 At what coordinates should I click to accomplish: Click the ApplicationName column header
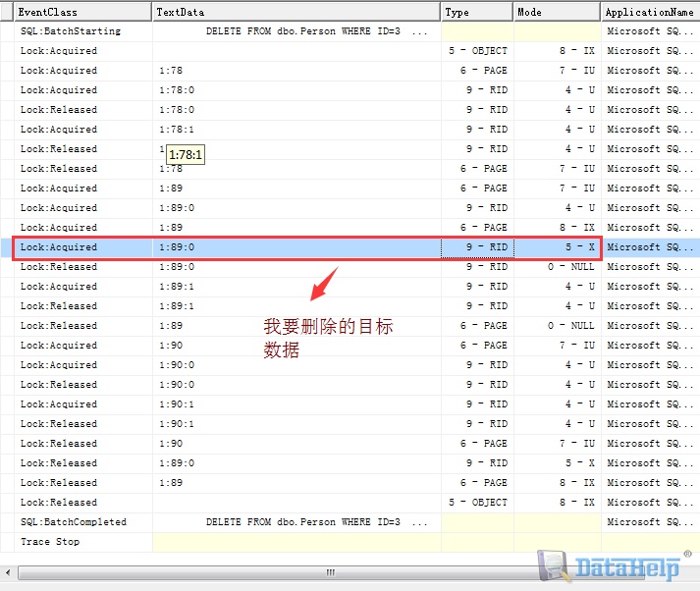click(651, 12)
